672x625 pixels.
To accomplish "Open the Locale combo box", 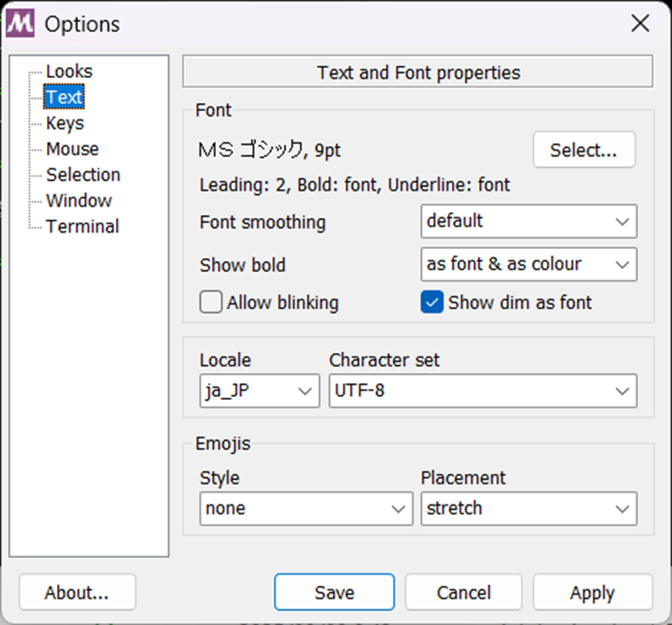I will coord(260,391).
